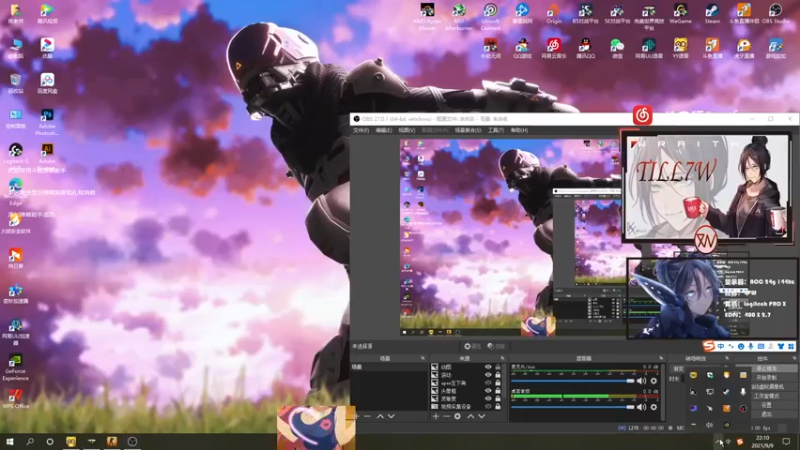Open the 帮助(H) menu in OBS
Viewport: 800px width, 450px height.
pos(519,131)
